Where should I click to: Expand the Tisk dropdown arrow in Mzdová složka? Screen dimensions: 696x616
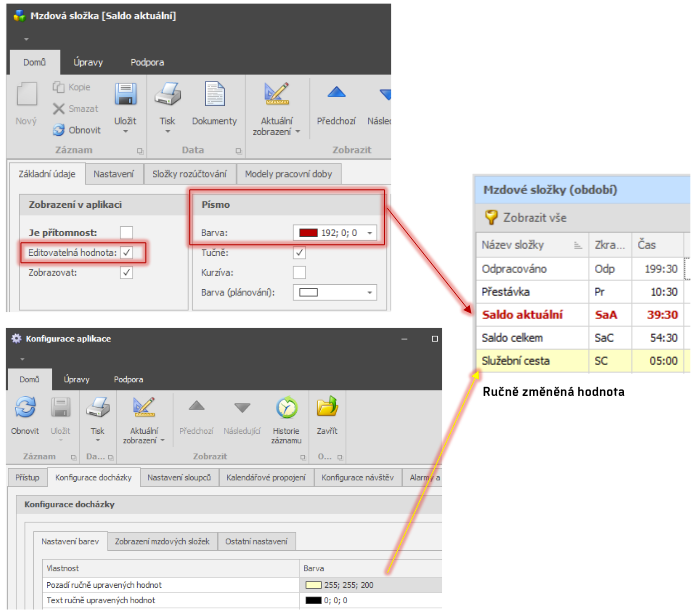[x=168, y=131]
